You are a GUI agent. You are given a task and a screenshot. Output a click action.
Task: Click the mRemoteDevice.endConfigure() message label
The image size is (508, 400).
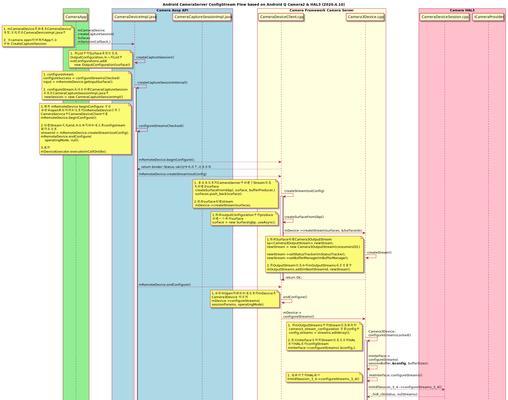[165, 285]
